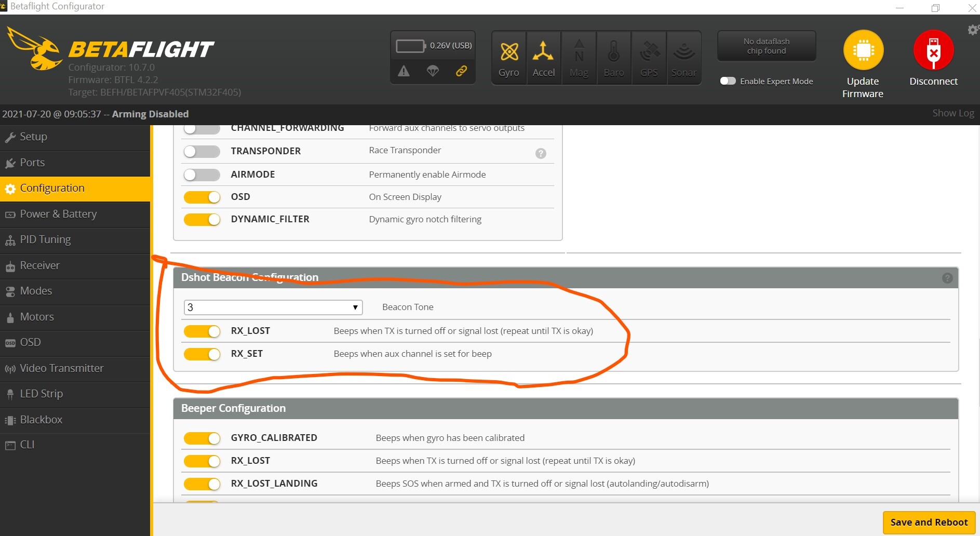Click the Update Firmware chip icon

tap(863, 50)
